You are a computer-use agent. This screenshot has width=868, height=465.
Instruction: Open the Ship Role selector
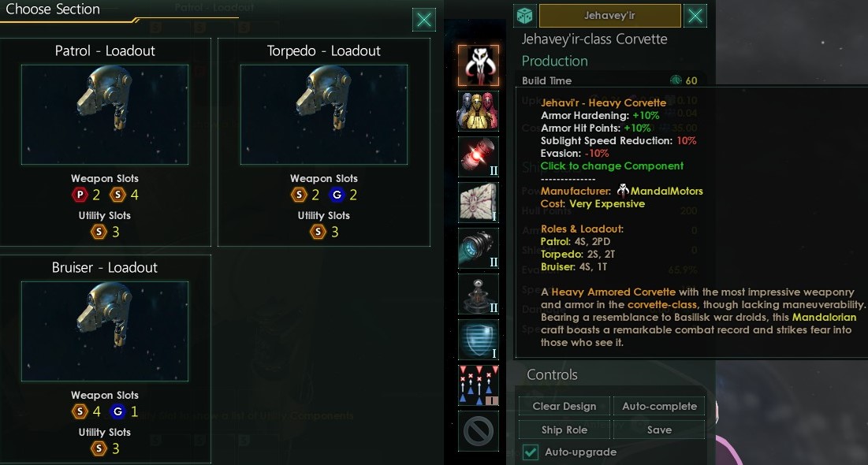point(564,430)
